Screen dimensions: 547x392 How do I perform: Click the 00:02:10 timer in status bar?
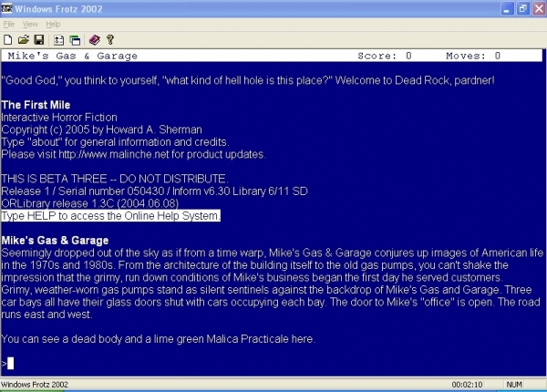click(467, 385)
